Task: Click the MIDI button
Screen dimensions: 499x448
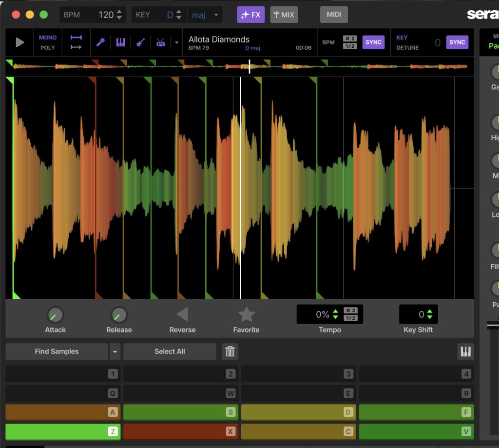Action: pyautogui.click(x=334, y=15)
